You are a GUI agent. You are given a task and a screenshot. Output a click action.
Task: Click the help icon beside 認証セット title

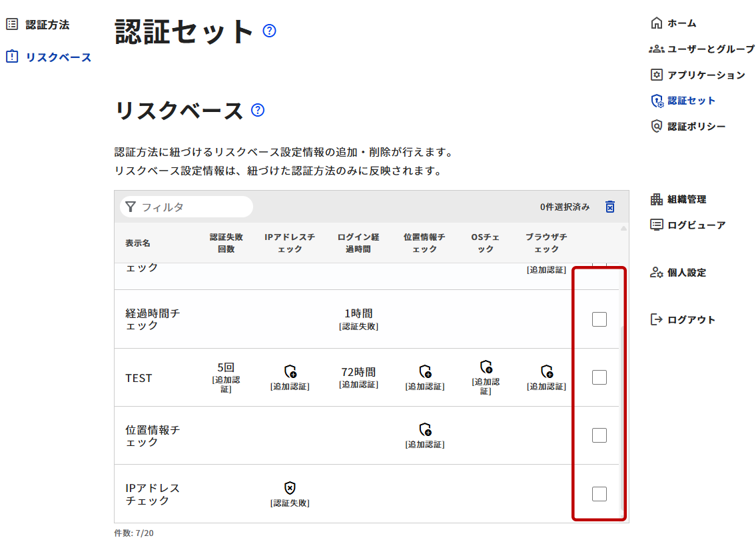269,31
